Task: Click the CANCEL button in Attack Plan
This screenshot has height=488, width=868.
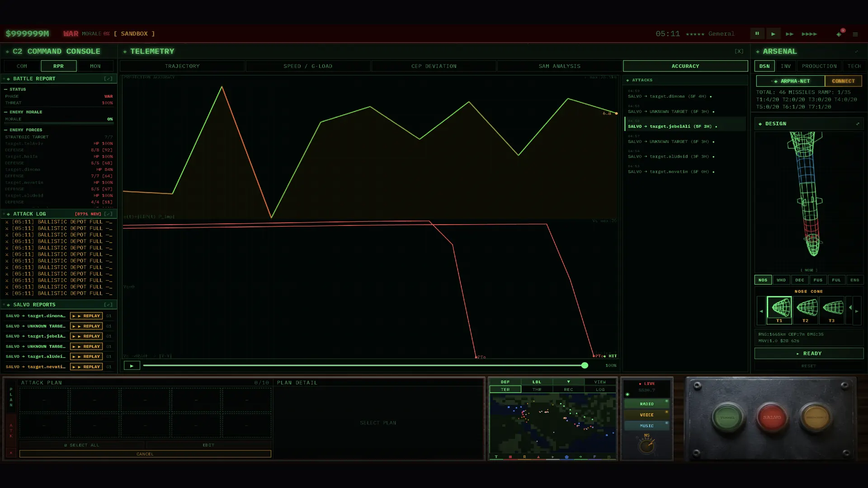Action: point(145,454)
